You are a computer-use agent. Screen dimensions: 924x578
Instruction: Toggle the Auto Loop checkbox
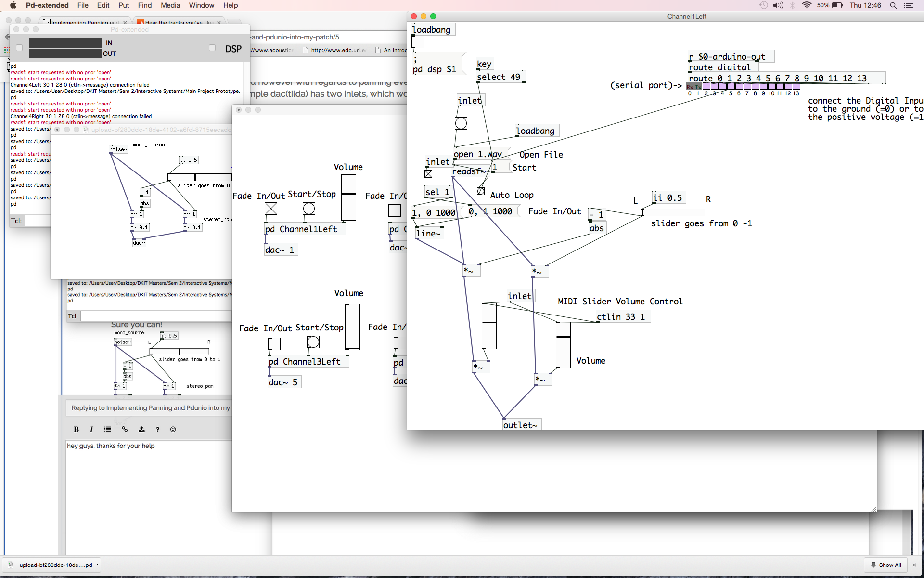tap(480, 191)
